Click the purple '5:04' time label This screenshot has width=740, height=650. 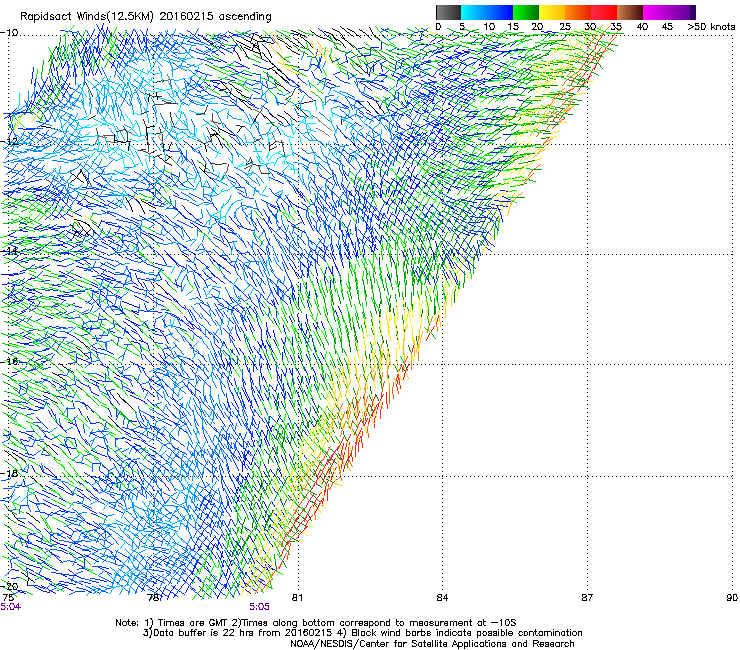click(x=11, y=607)
